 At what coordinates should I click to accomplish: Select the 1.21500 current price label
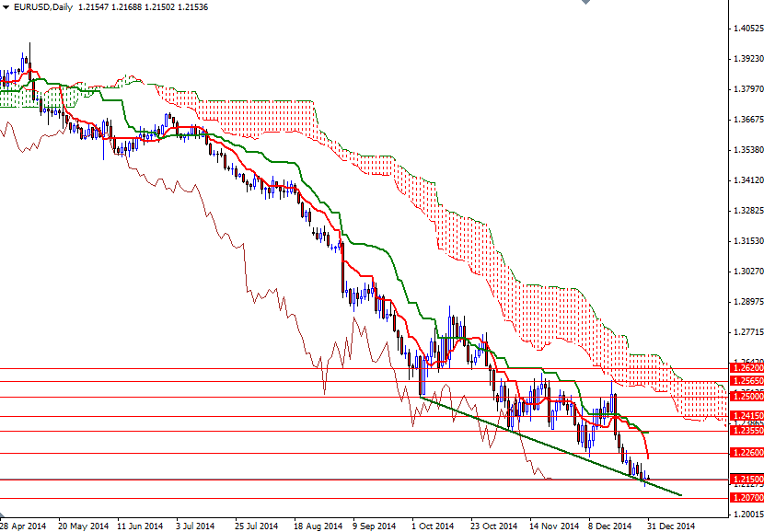(x=747, y=478)
